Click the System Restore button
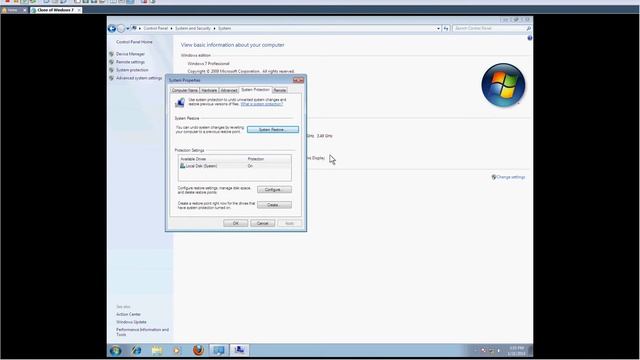640x360 pixels. tap(273, 129)
